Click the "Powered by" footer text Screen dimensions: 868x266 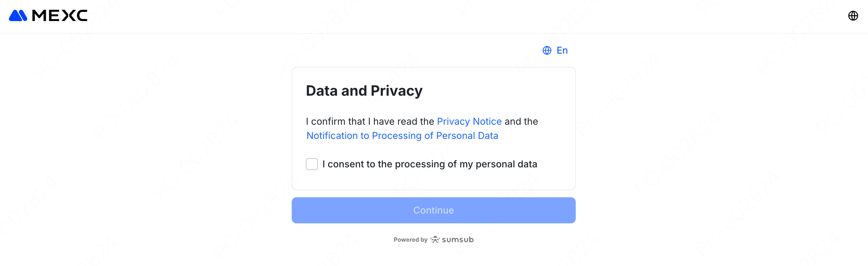tap(410, 240)
